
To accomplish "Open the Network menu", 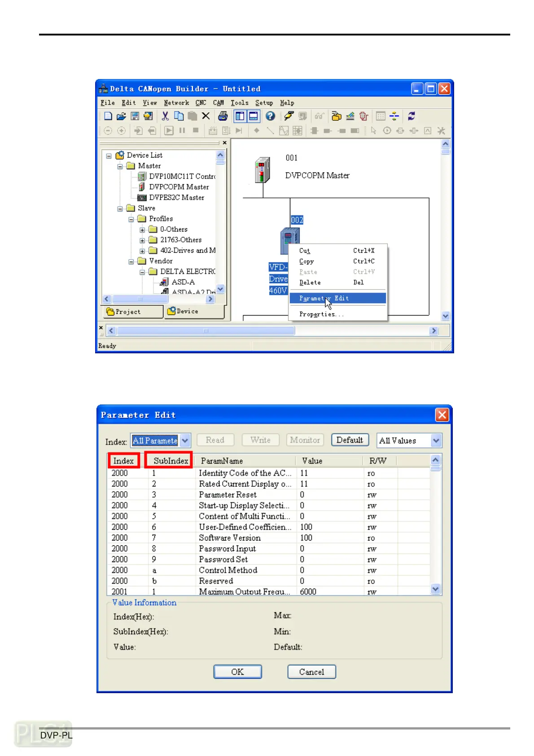I will [176, 103].
